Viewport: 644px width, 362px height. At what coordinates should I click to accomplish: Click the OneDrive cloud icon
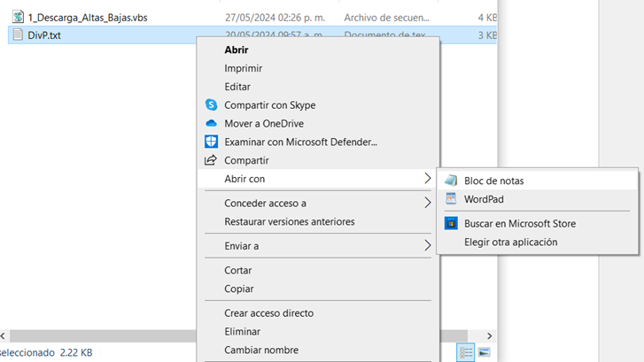click(211, 124)
